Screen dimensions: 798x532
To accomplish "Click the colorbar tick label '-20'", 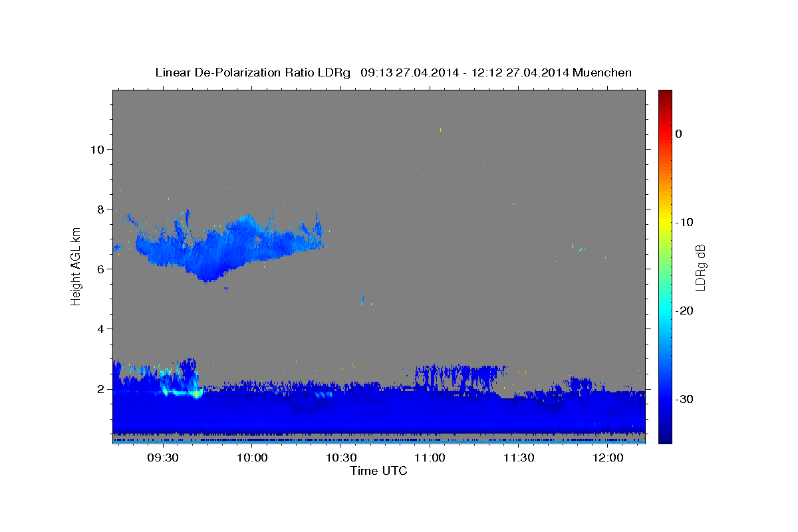I will 684,311.
